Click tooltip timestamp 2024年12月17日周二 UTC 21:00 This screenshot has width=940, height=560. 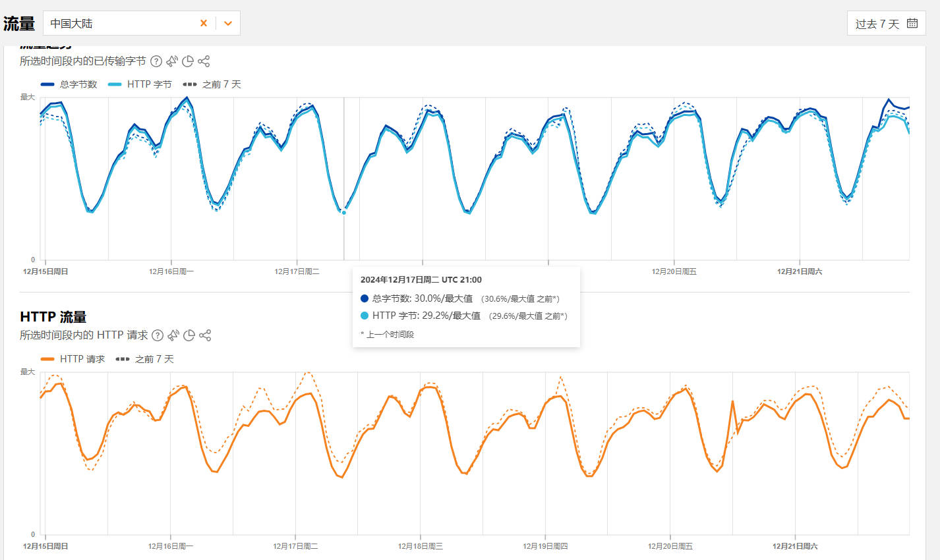[x=421, y=280]
